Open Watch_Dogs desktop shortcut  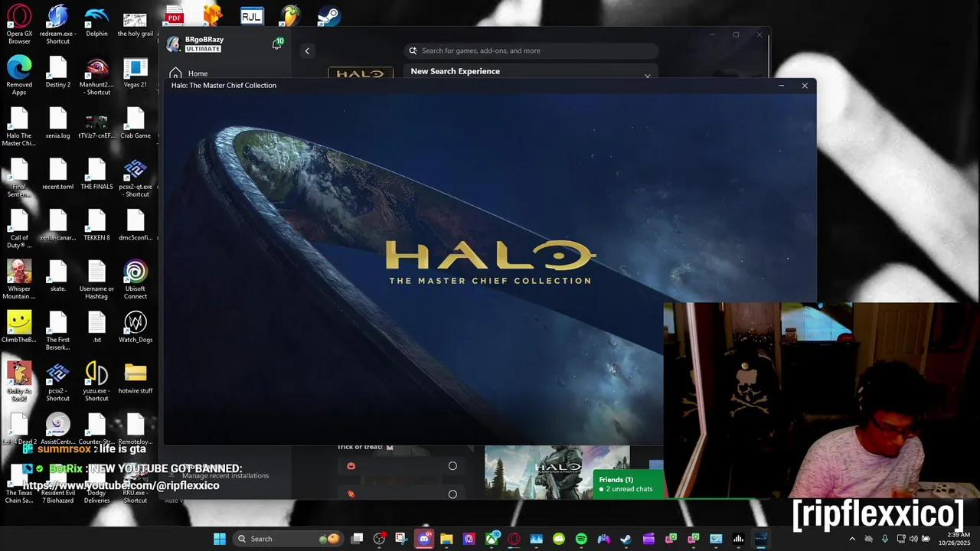click(x=135, y=327)
